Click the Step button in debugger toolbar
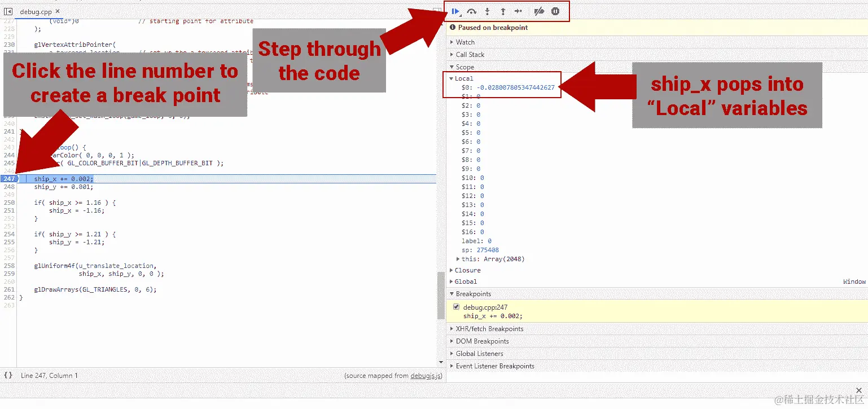Screen dimensions: 868x409 click(518, 11)
